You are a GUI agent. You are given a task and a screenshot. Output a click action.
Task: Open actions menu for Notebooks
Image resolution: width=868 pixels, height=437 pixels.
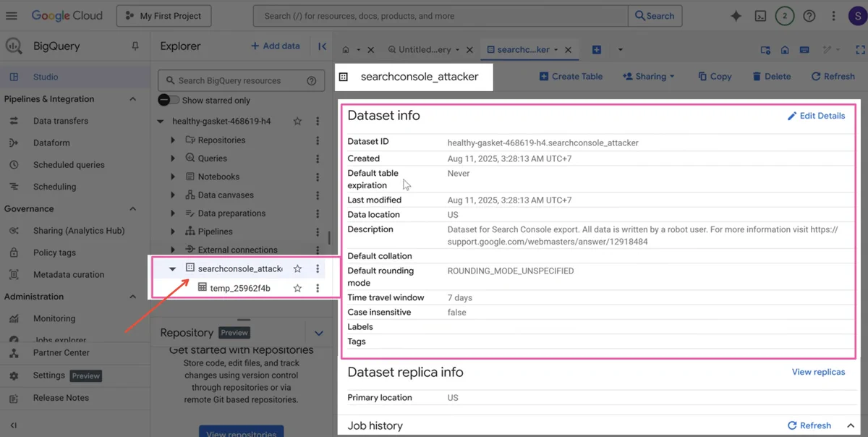[318, 177]
